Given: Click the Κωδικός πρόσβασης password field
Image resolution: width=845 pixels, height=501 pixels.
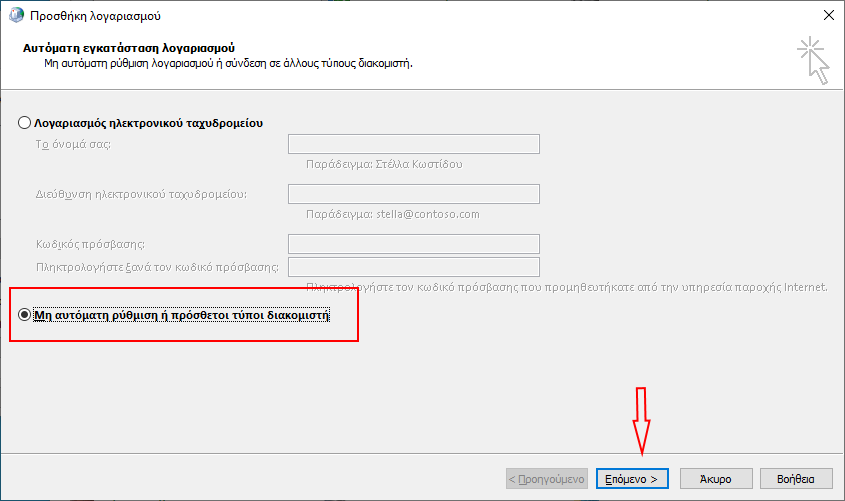Looking at the screenshot, I should 414,244.
